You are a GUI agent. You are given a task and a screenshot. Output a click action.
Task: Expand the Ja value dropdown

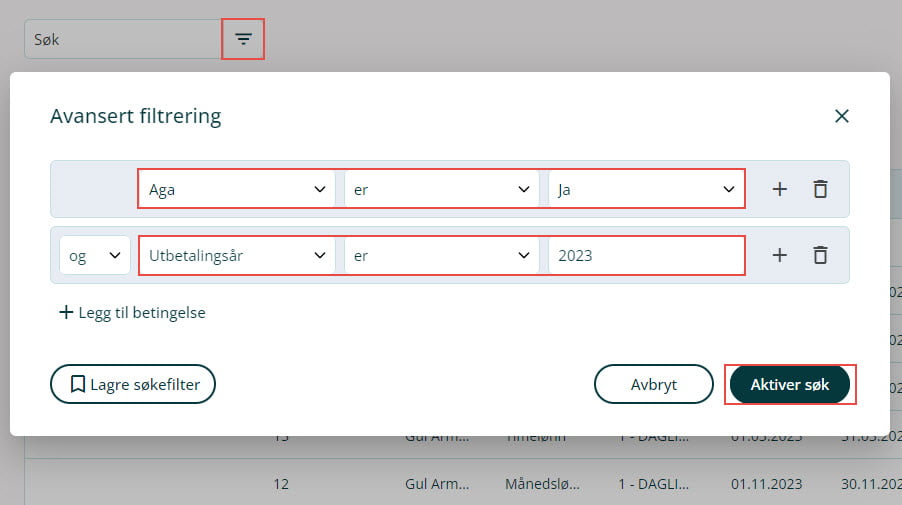coord(645,189)
